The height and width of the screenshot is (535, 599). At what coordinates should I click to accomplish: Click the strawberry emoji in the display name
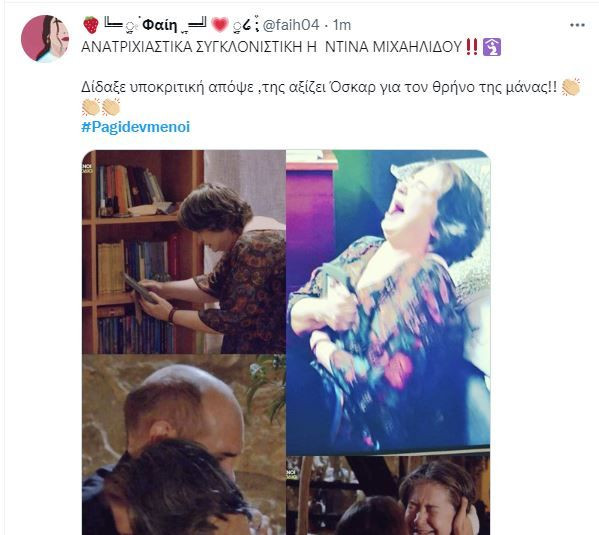point(91,25)
